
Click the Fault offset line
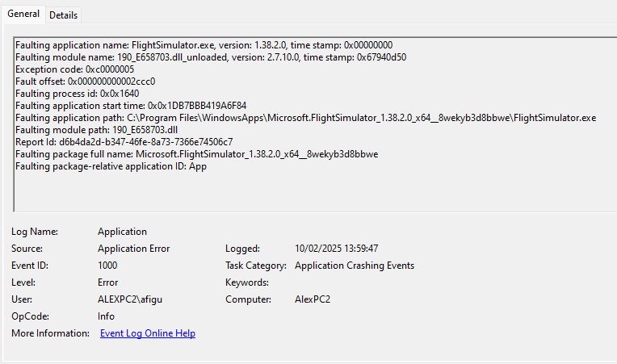click(85, 81)
